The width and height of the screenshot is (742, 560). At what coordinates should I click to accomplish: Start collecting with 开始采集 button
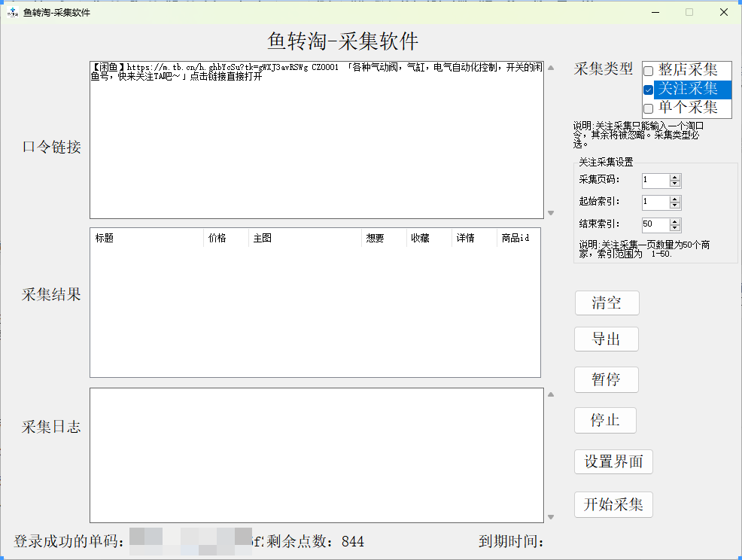coord(614,504)
